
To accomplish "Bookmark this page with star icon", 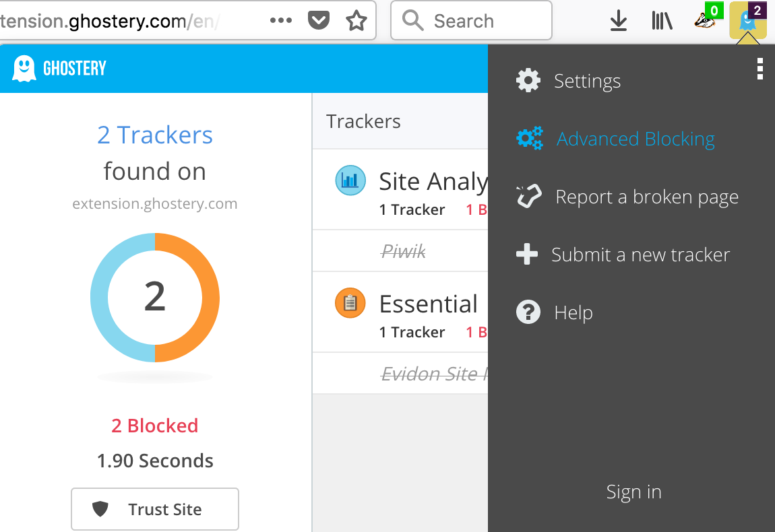I will tap(356, 21).
